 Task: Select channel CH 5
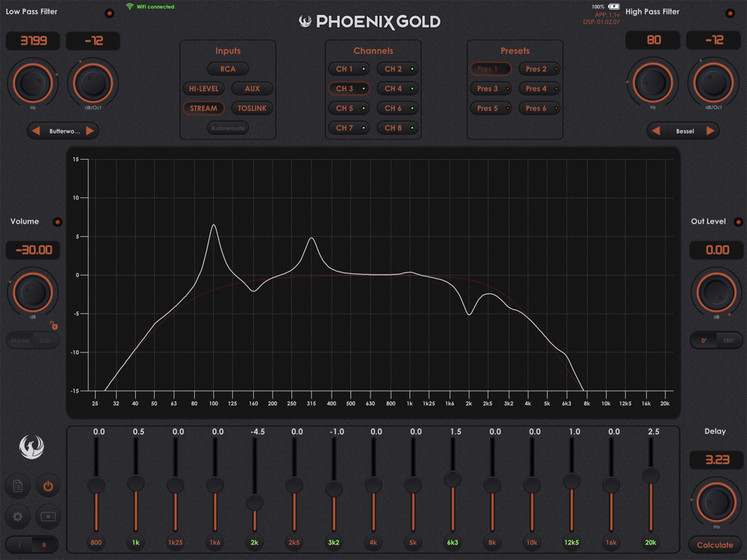(349, 108)
